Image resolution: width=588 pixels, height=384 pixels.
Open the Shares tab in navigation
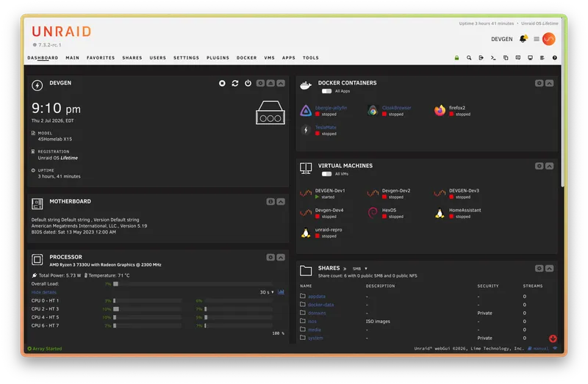(132, 58)
